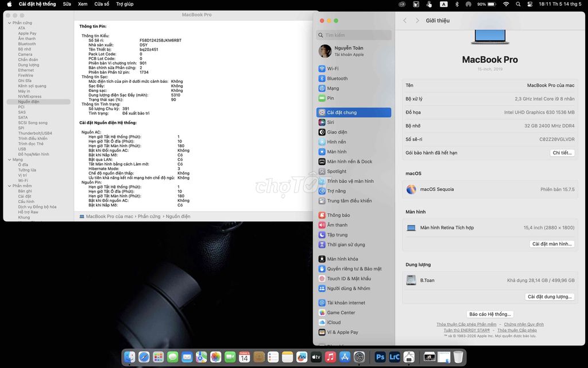Open Tuân thủ ENERGY STAR link
588x368 pixels.
[x=466, y=330]
